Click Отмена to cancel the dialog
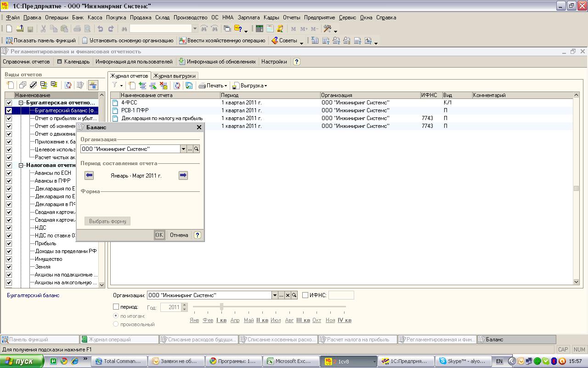Viewport: 588px width, 368px height. [179, 235]
